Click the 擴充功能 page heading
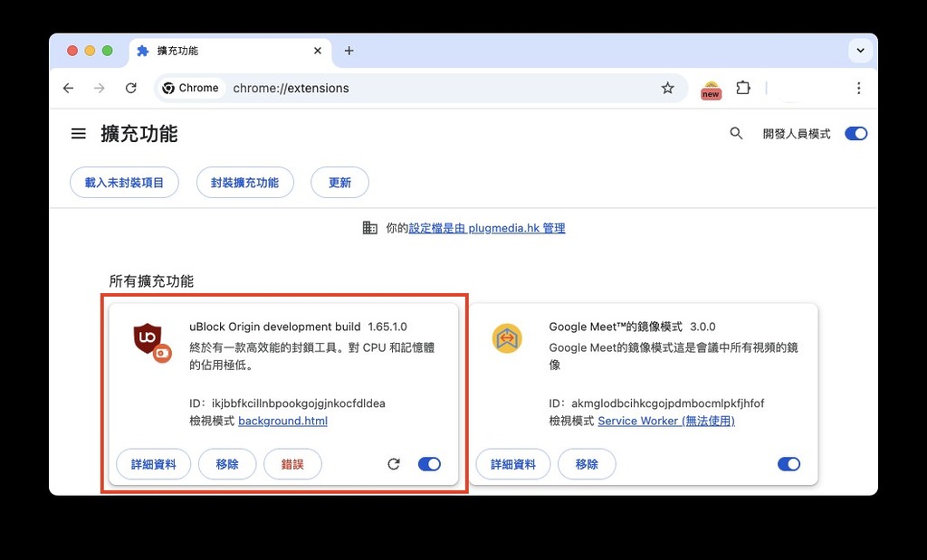This screenshot has height=560, width=927. tap(139, 134)
